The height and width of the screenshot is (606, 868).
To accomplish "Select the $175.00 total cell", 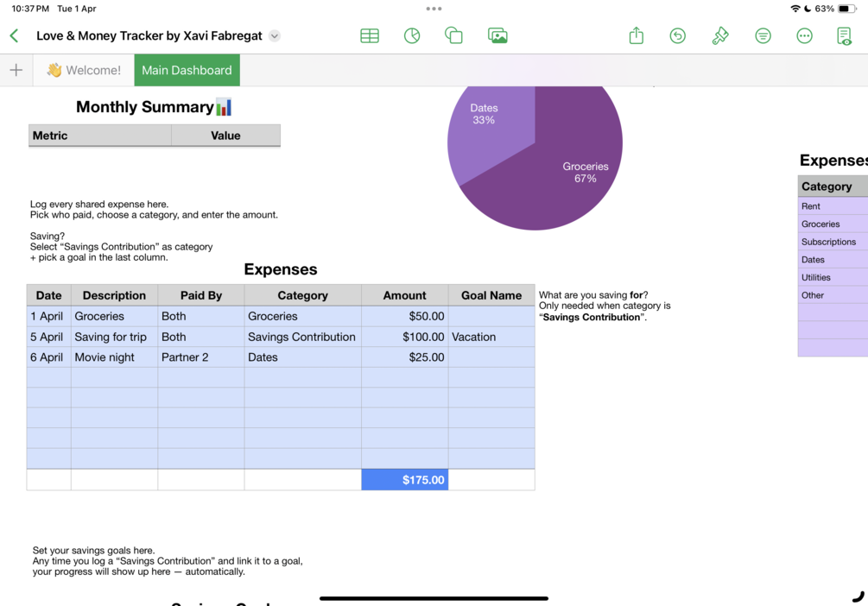I will pyautogui.click(x=405, y=480).
